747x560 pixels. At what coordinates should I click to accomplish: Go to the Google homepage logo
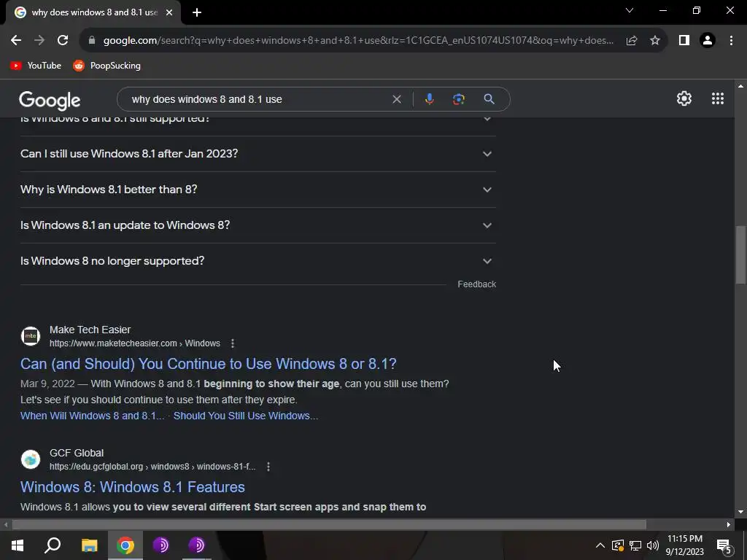[x=50, y=100]
